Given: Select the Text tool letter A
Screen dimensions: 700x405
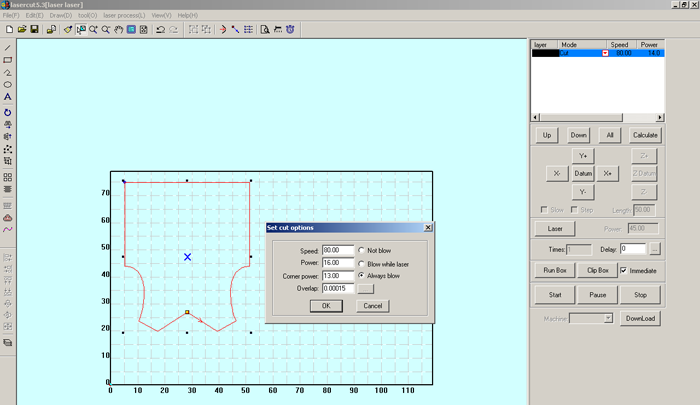Looking at the screenshot, I should tap(8, 97).
